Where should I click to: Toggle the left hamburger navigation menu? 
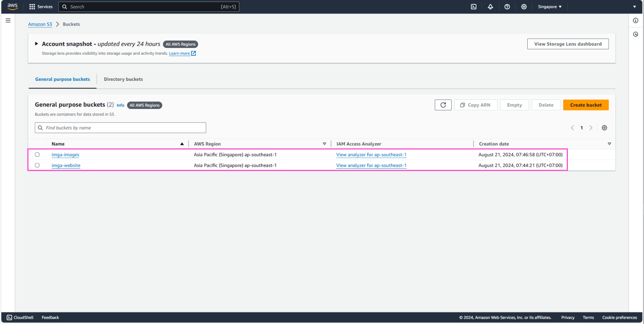click(8, 20)
